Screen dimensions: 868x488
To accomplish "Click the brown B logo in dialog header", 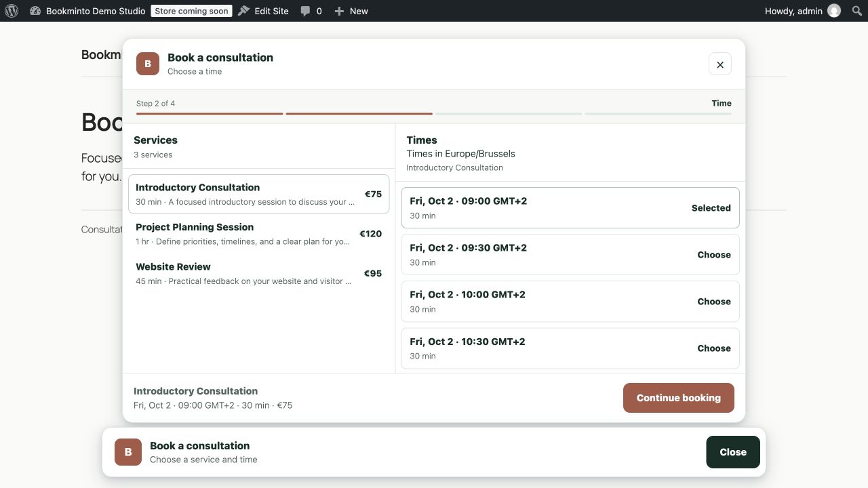I will (x=148, y=64).
